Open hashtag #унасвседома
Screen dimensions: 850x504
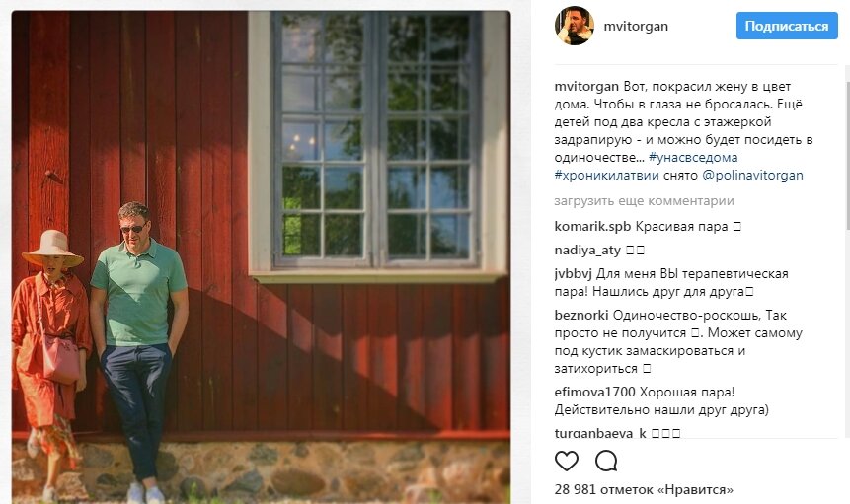click(x=693, y=158)
